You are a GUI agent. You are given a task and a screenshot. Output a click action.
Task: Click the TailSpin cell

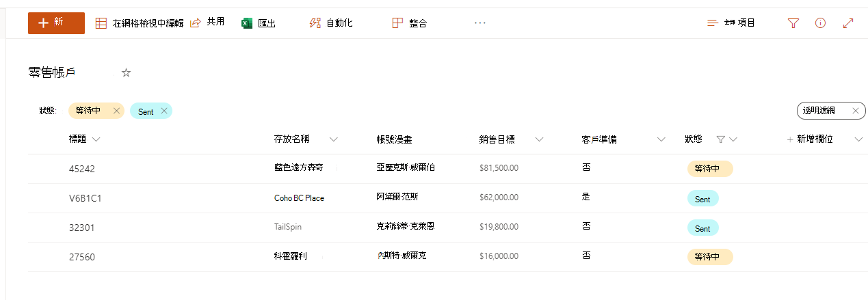(x=287, y=227)
